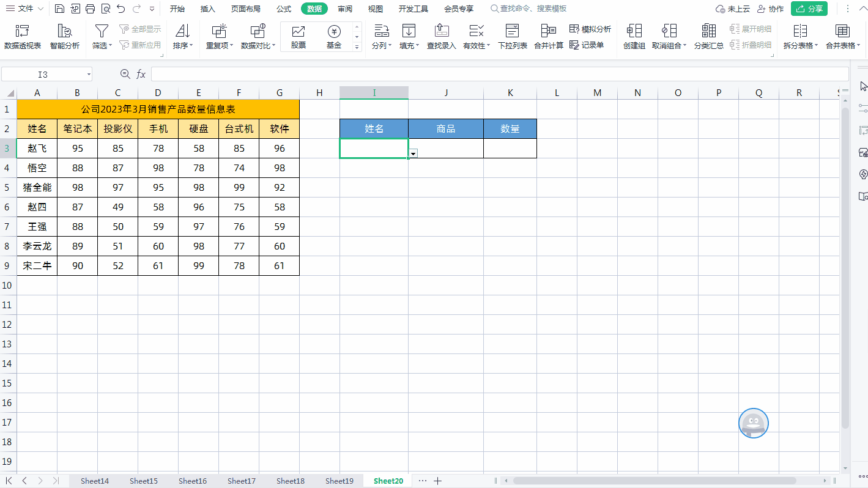Click the 查找录入 lookup entry icon

pos(441,37)
